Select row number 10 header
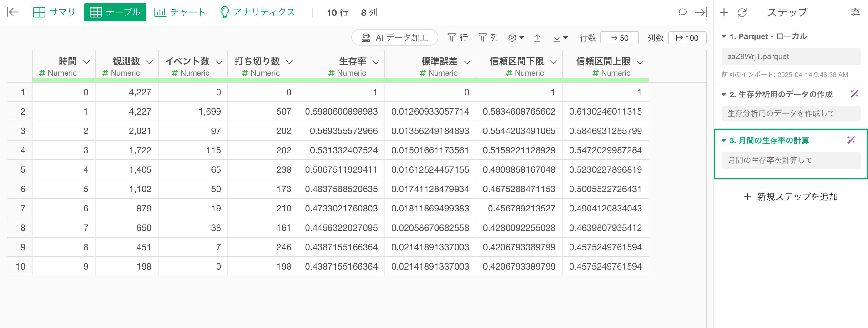 pos(20,267)
